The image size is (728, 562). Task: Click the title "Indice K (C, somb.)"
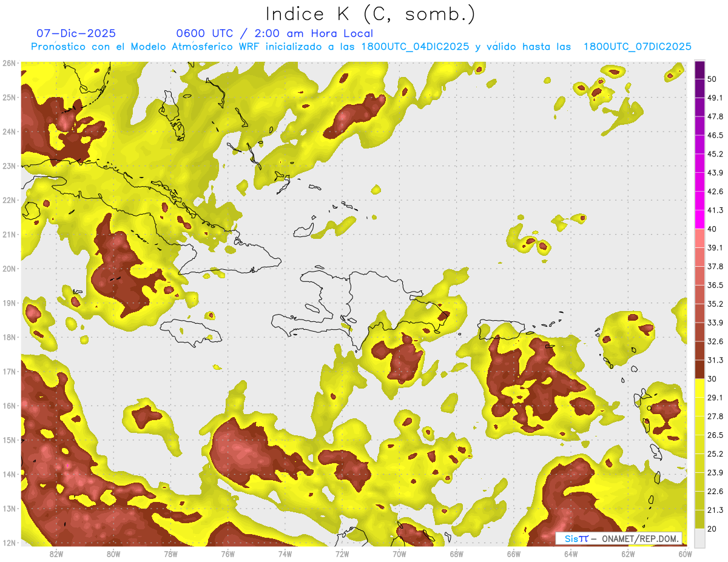click(x=371, y=15)
